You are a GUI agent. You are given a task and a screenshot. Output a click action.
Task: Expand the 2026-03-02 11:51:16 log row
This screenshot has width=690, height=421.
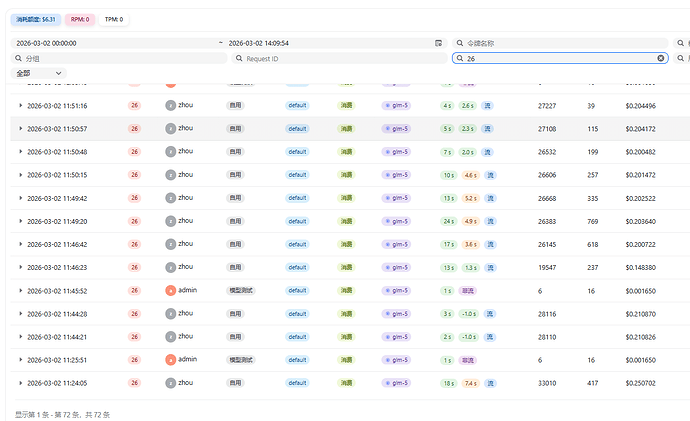point(20,106)
